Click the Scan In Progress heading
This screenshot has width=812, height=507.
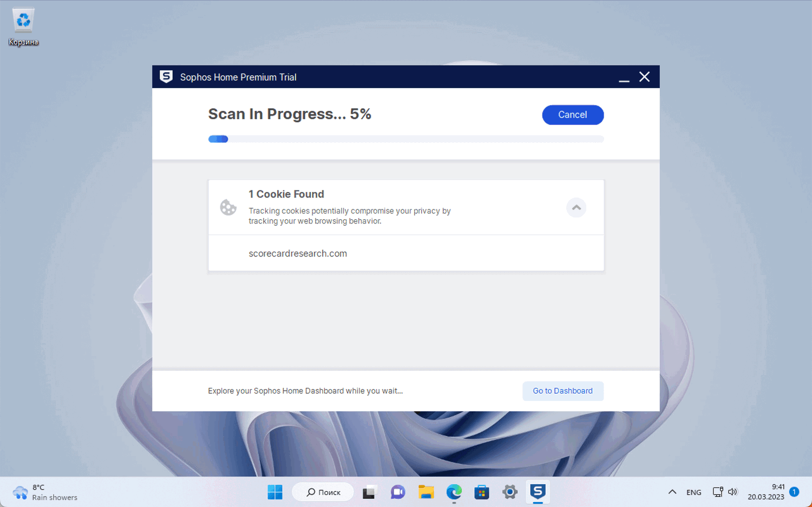pyautogui.click(x=290, y=114)
